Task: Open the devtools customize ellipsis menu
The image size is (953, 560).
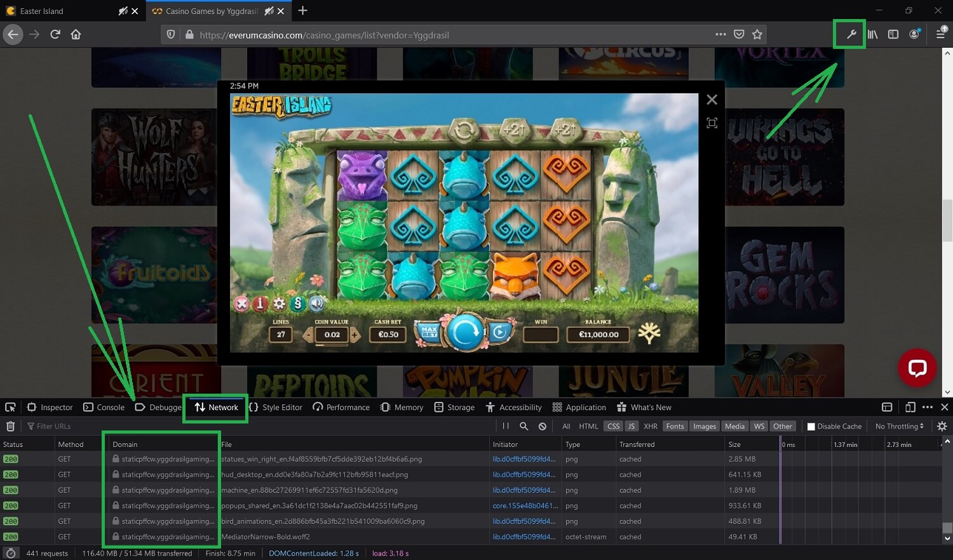Action: pos(928,407)
